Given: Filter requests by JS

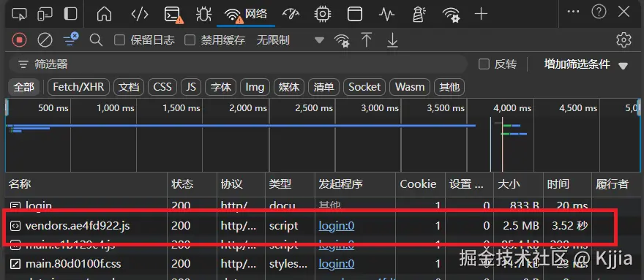Looking at the screenshot, I should tap(191, 87).
